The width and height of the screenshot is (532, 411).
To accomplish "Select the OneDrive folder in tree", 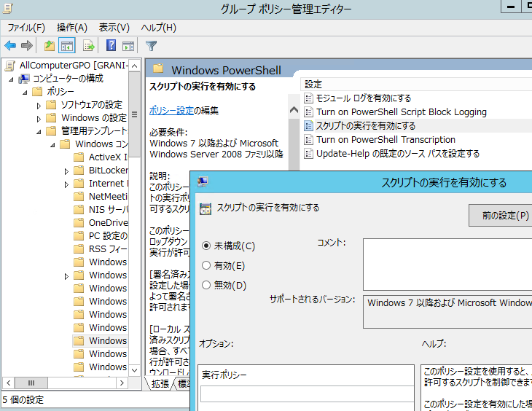I will click(x=101, y=223).
